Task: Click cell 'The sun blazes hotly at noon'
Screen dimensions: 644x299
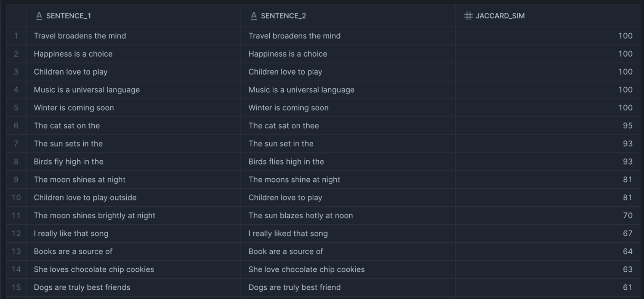Action: (300, 216)
